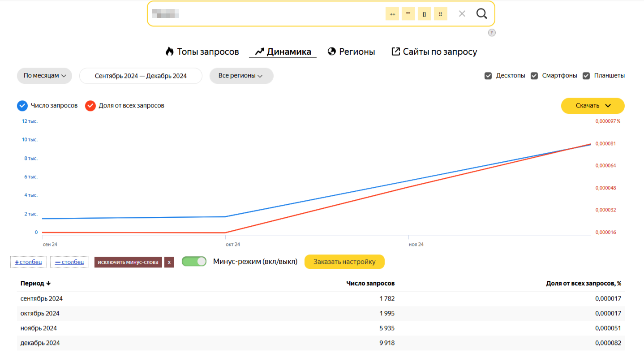Switch to the "Топы запросов" tab
Screen dimensions: 644x353
[x=202, y=52]
